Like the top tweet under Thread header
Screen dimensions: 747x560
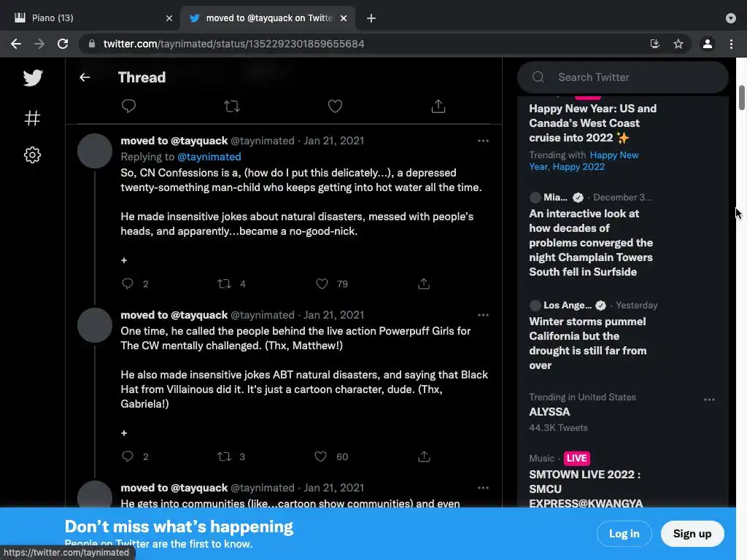[335, 106]
